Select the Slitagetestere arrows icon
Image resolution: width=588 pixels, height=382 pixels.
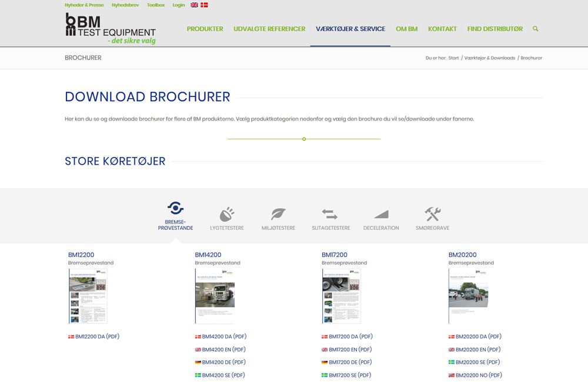click(330, 213)
